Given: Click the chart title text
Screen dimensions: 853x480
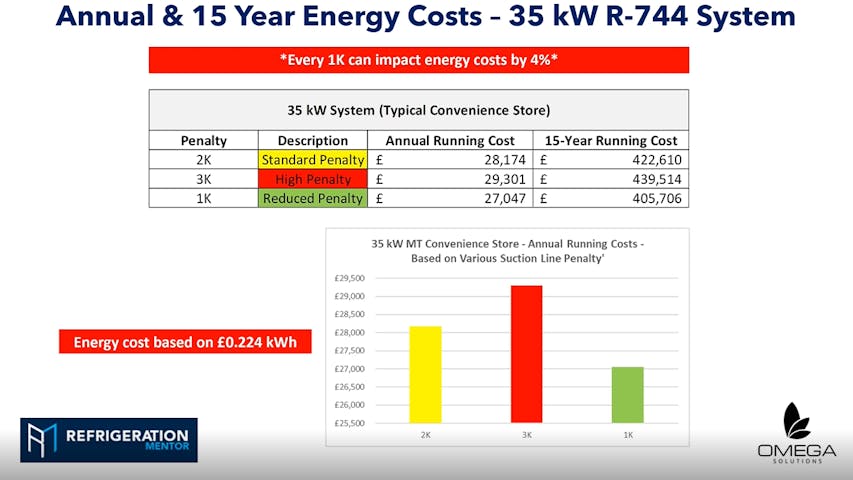Looking at the screenshot, I should (508, 250).
